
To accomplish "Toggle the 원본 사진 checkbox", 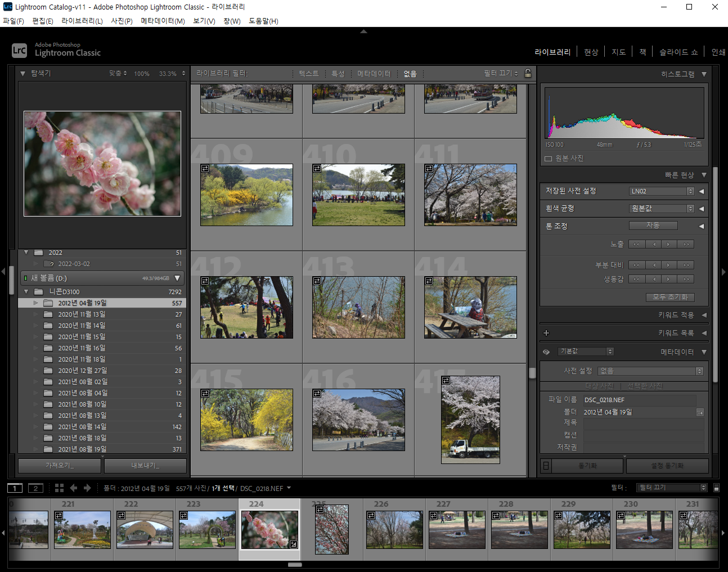I will coord(548,159).
